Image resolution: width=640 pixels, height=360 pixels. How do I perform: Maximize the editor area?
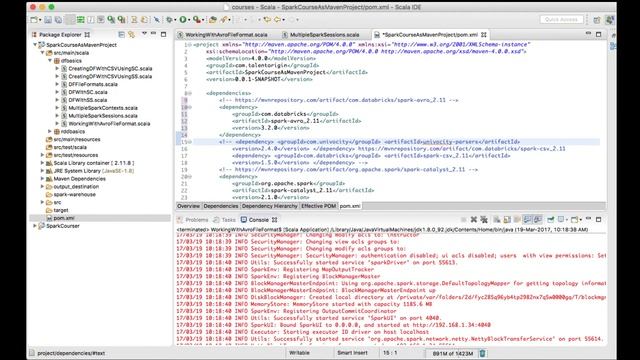[598, 34]
